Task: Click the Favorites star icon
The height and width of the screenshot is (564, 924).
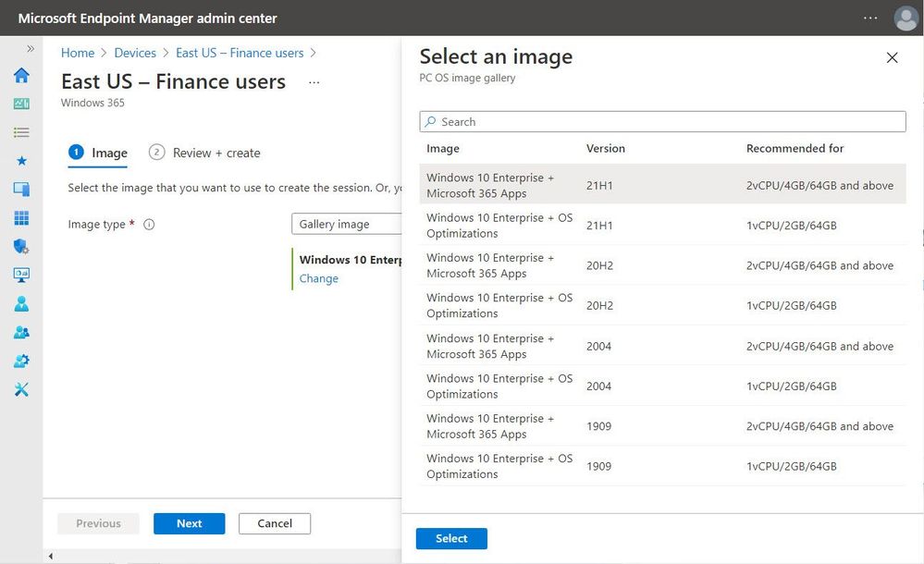Action: click(x=21, y=161)
